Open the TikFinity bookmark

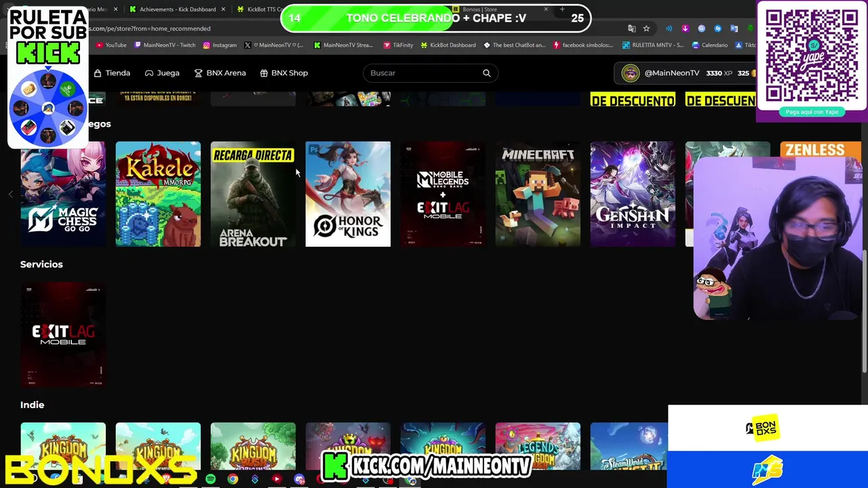398,45
